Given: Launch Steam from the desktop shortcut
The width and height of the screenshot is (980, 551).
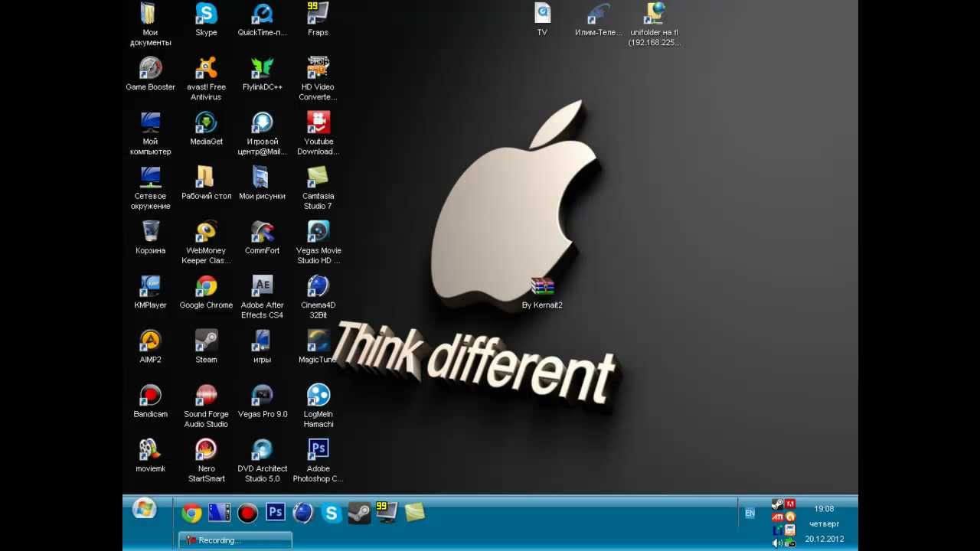Looking at the screenshot, I should point(206,346).
